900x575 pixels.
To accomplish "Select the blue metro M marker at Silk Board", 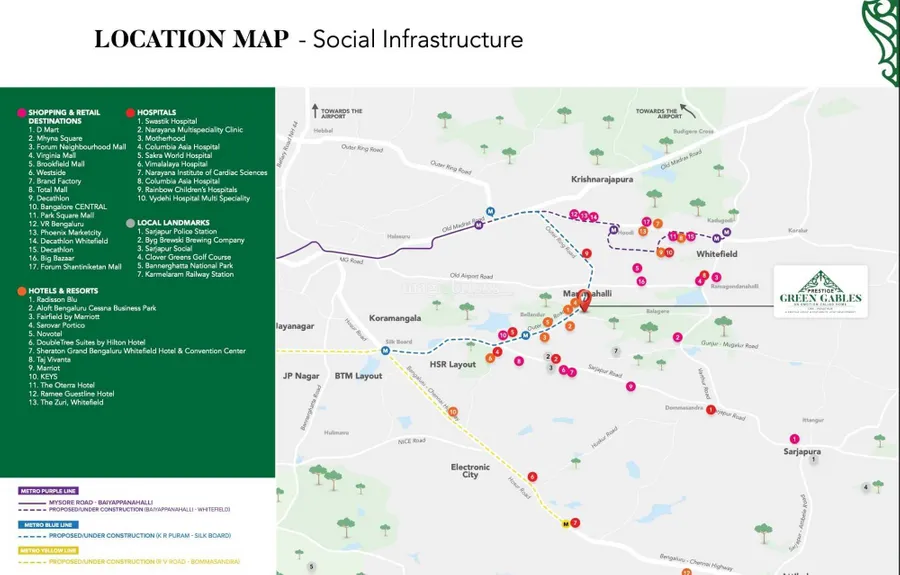I will pos(385,349).
